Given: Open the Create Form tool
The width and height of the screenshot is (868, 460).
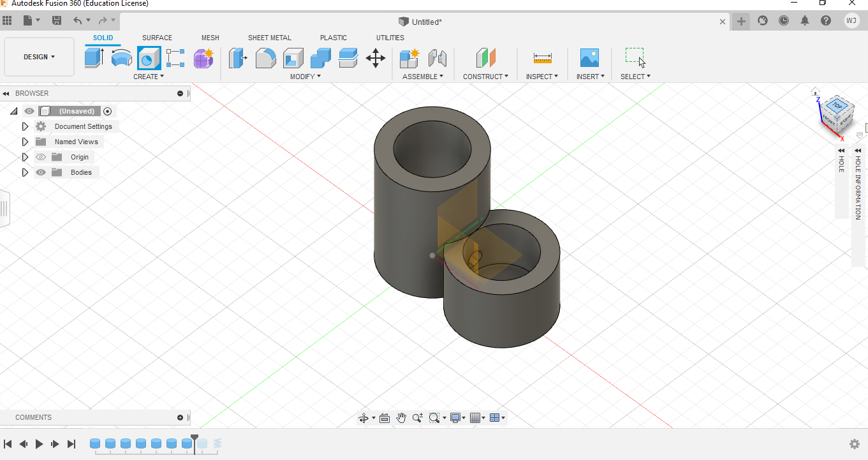Looking at the screenshot, I should coord(203,58).
